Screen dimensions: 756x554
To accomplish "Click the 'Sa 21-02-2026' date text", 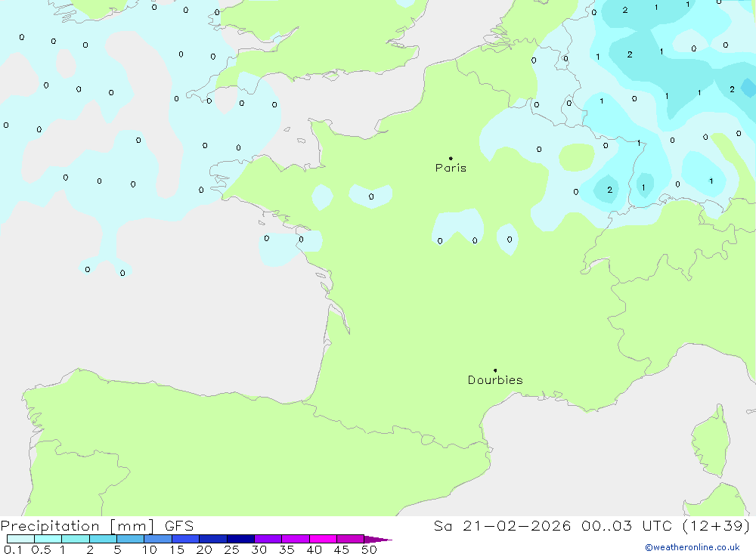I will pyautogui.click(x=502, y=526).
